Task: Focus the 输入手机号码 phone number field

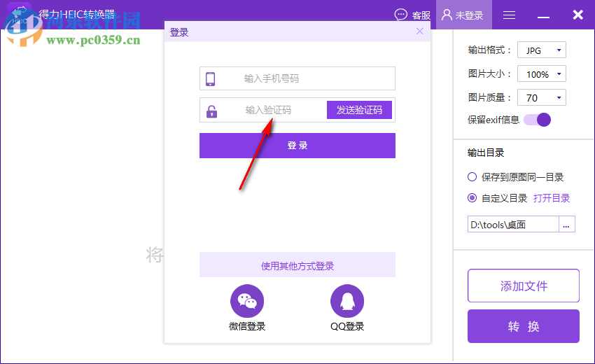Action: 297,78
